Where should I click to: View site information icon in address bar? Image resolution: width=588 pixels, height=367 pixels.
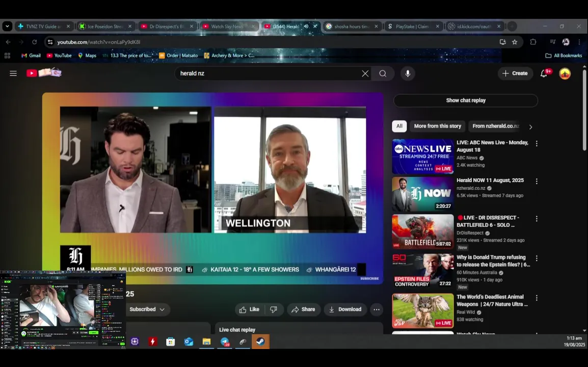coord(50,42)
